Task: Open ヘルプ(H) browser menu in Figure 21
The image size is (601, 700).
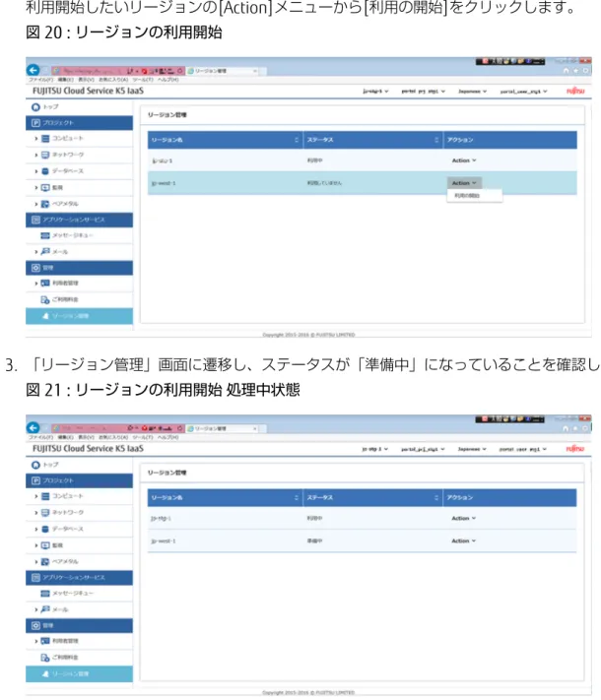Action: (x=167, y=437)
